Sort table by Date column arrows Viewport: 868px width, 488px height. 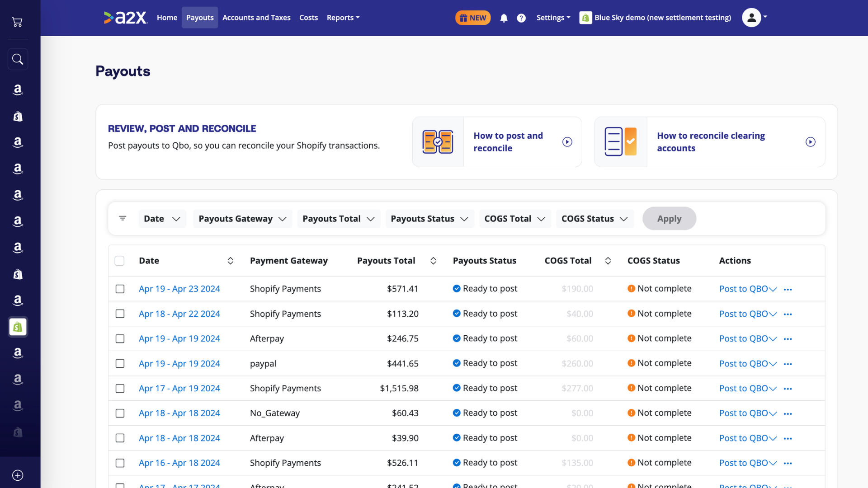point(230,261)
